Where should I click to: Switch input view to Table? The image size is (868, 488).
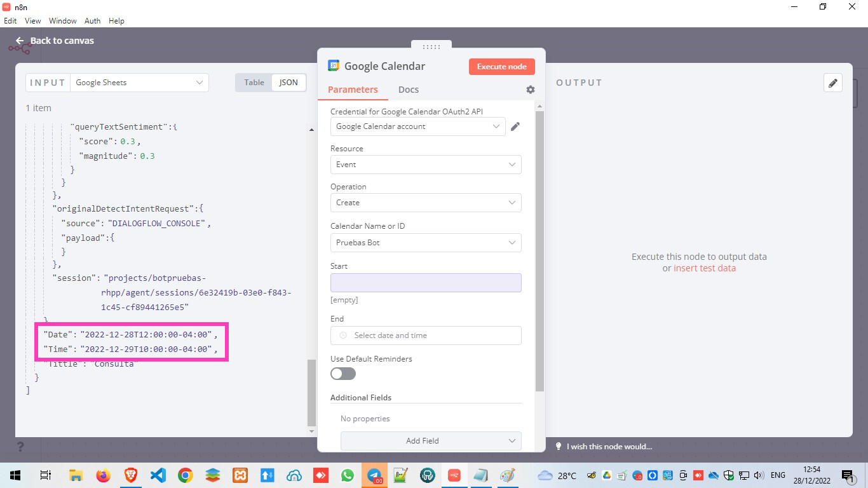[254, 83]
